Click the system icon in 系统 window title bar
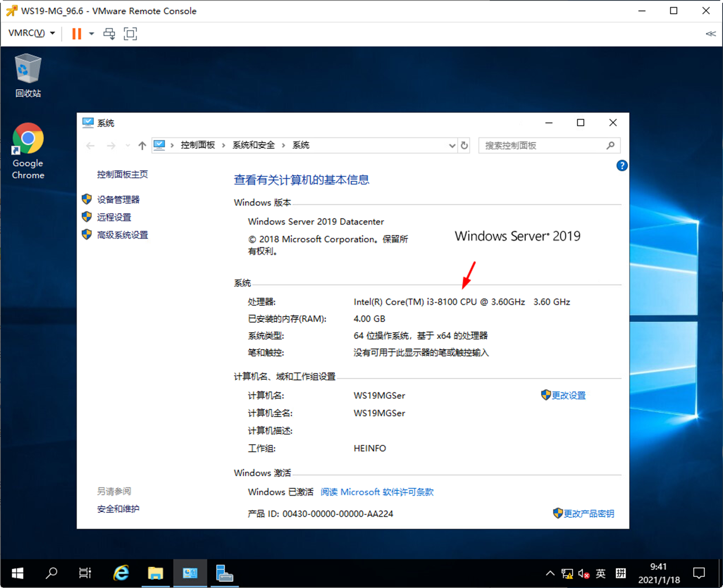The image size is (723, 588). click(88, 123)
